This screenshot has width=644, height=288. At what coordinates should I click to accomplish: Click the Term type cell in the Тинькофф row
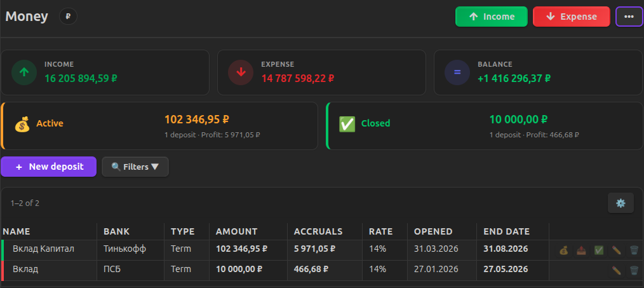181,249
